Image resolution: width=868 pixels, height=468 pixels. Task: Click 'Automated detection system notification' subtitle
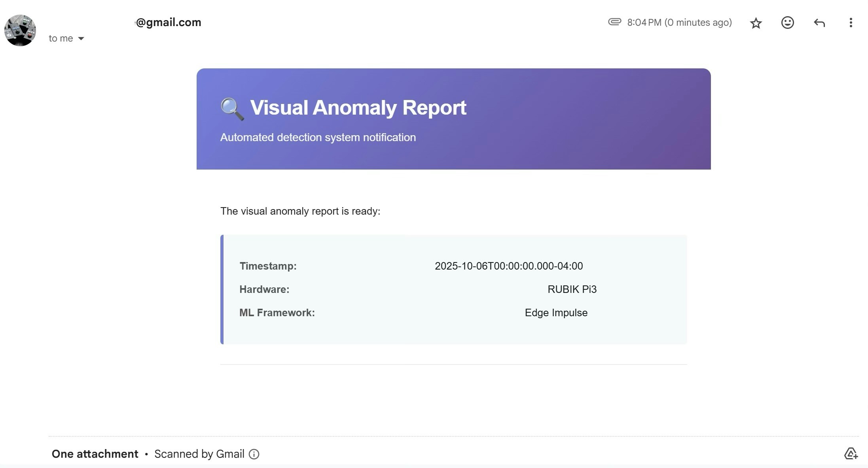[318, 137]
